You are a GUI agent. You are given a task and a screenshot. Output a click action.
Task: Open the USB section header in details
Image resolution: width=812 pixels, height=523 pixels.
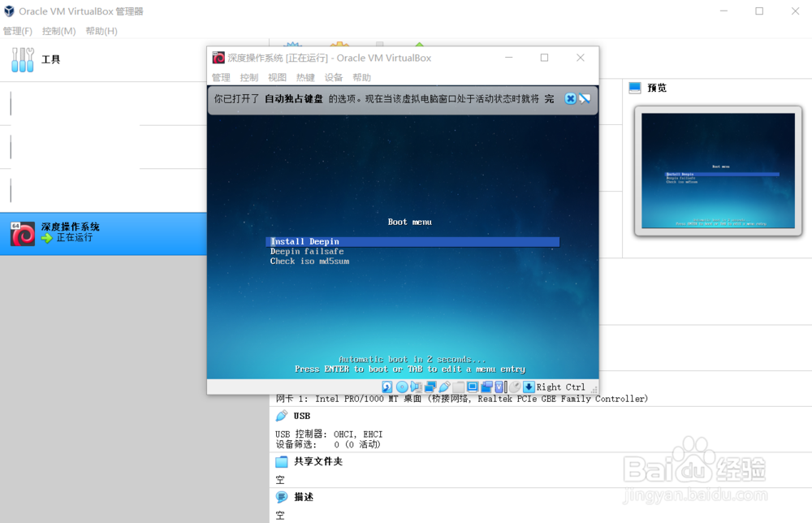pyautogui.click(x=302, y=416)
